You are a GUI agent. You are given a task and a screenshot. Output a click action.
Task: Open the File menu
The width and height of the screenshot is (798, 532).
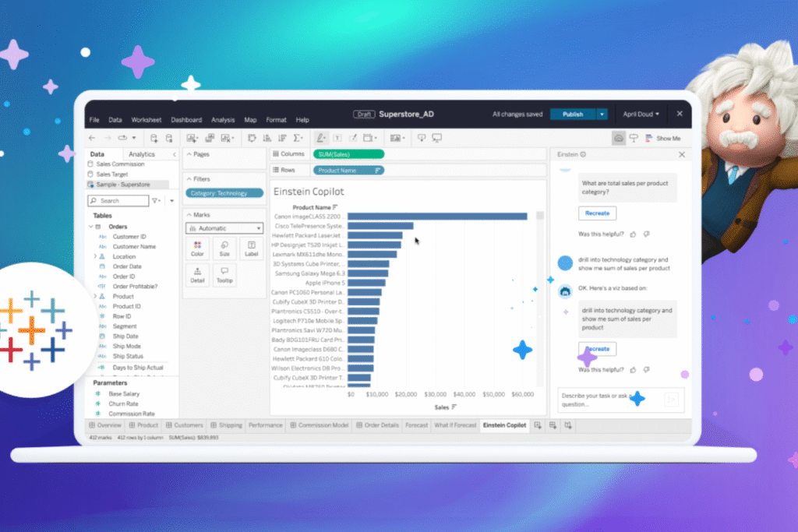(94, 120)
